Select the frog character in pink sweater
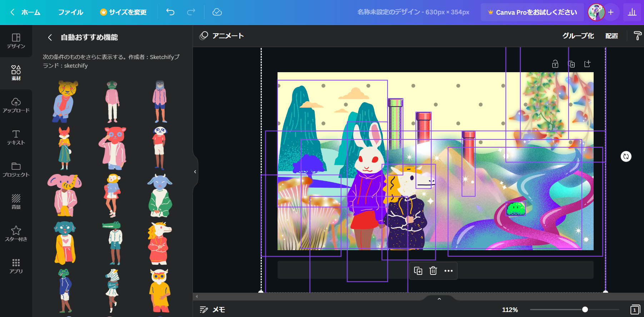The image size is (644, 317). [x=113, y=101]
